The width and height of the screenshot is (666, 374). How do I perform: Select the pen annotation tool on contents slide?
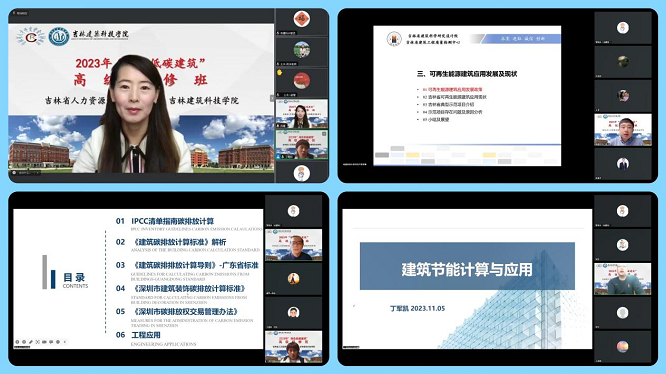point(31,342)
